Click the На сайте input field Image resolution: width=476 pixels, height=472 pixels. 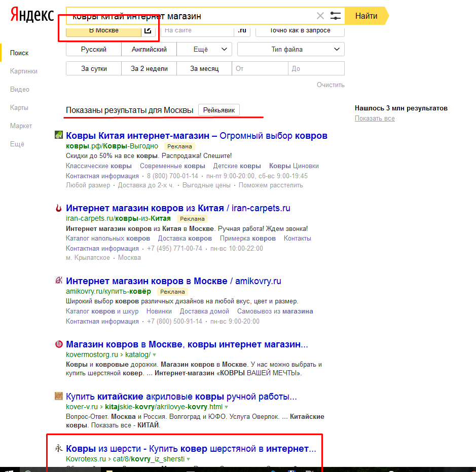click(197, 30)
